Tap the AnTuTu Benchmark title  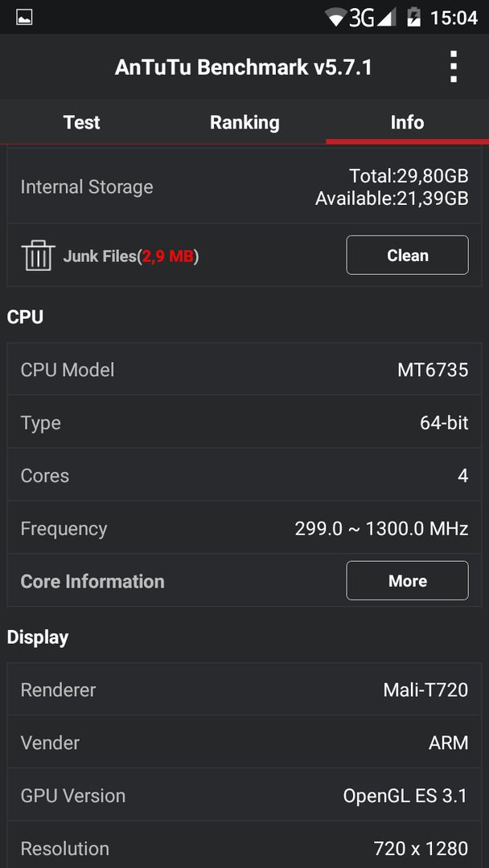(243, 68)
